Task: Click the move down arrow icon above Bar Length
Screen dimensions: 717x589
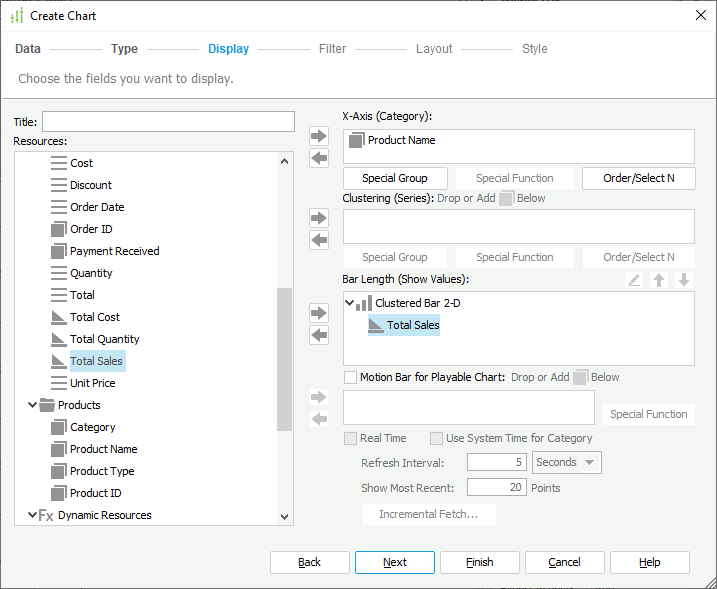Action: 684,280
